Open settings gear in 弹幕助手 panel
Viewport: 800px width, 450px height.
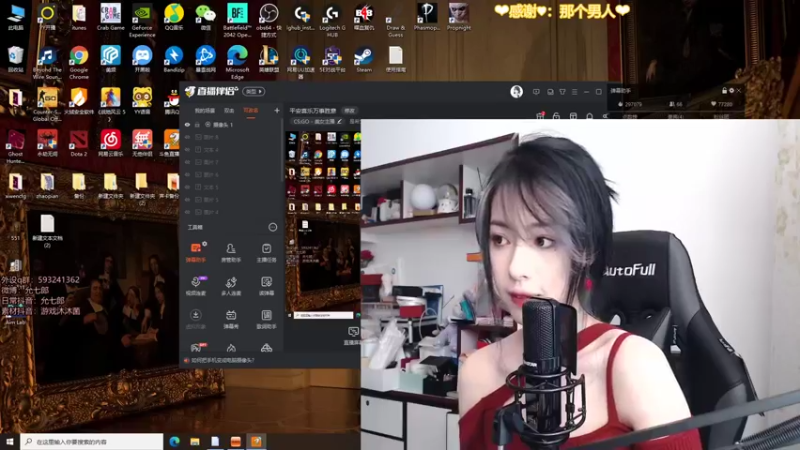[x=731, y=90]
